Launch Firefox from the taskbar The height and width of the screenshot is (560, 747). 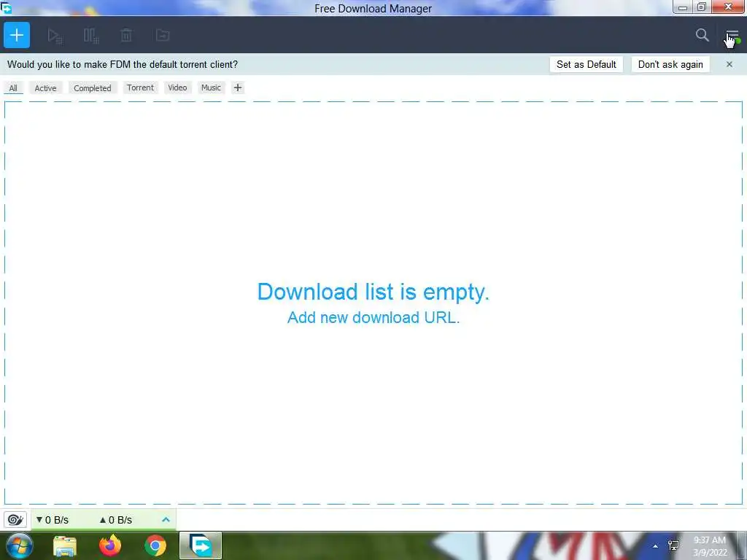point(110,545)
